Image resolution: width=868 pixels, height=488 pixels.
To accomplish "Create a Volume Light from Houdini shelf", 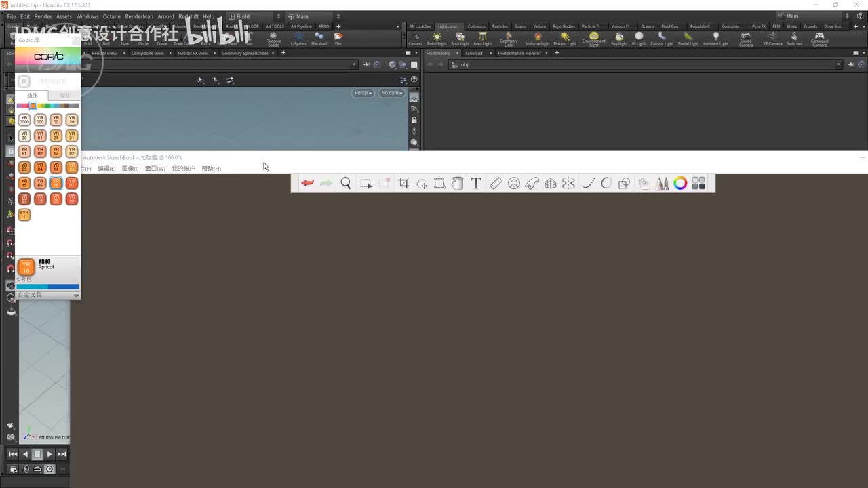I will 538,39.
